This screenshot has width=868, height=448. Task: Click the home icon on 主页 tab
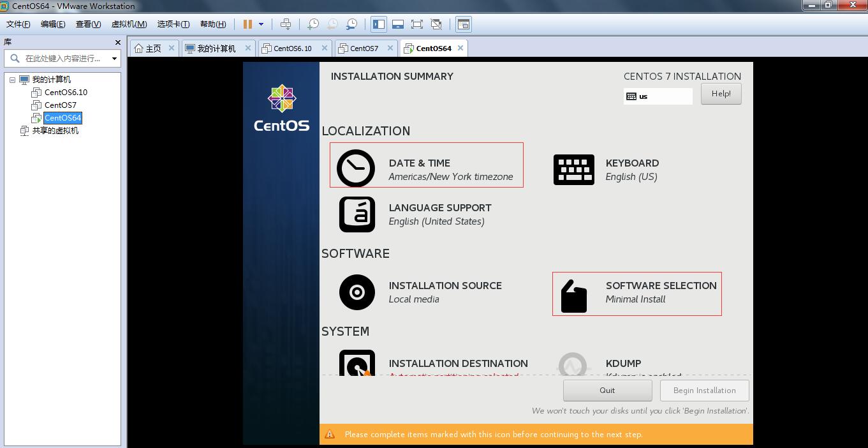click(138, 49)
